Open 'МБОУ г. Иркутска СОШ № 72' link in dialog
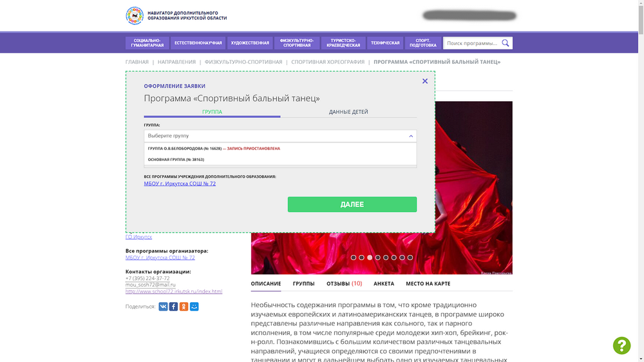Screen dimensions: 644x362 [180, 184]
